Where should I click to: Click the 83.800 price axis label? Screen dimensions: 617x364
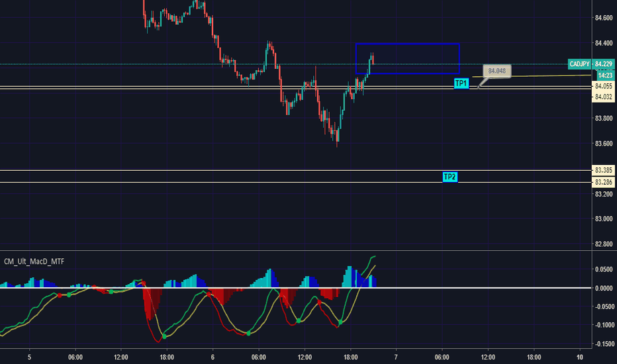coord(604,118)
